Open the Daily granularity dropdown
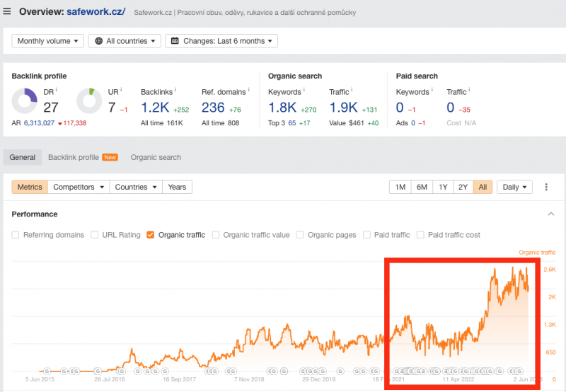 click(514, 187)
